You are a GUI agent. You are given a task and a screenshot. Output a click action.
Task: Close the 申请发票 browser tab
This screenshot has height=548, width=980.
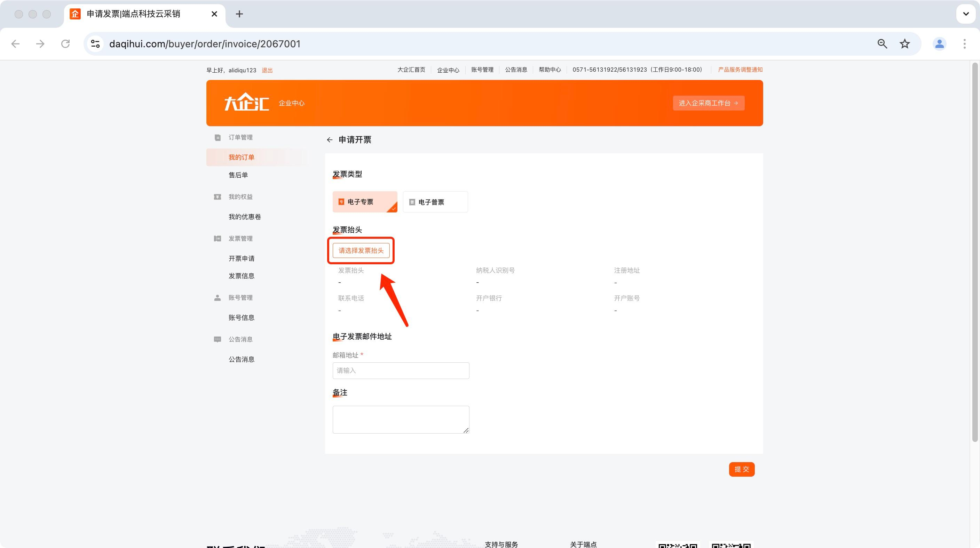214,14
